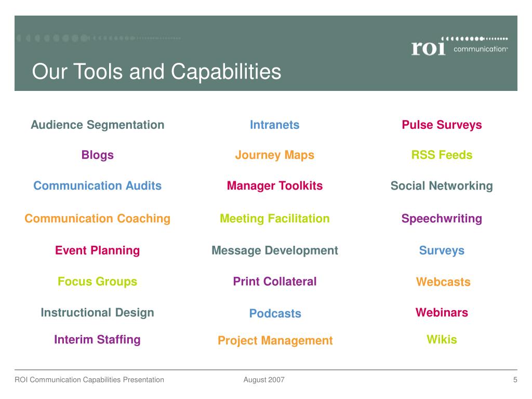Click 'Manager Toolkits' item
Image resolution: width=532 pixels, height=399 pixels.
point(275,185)
